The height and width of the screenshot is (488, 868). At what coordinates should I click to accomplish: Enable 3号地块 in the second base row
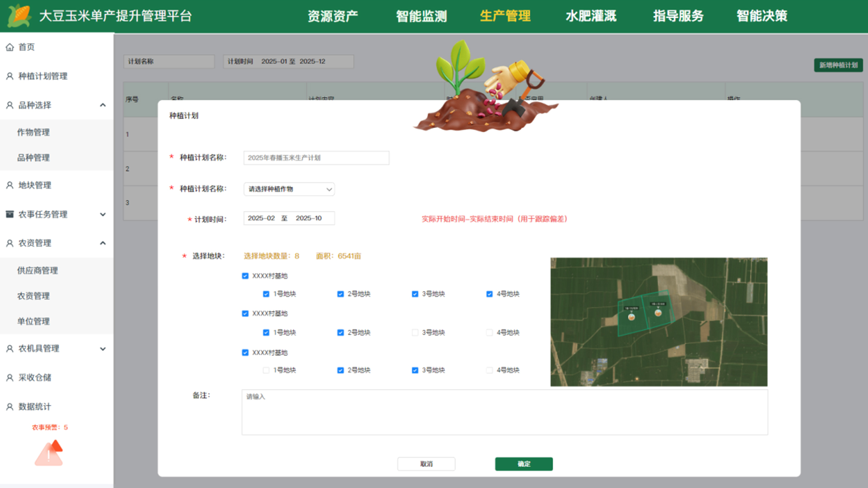(x=415, y=332)
